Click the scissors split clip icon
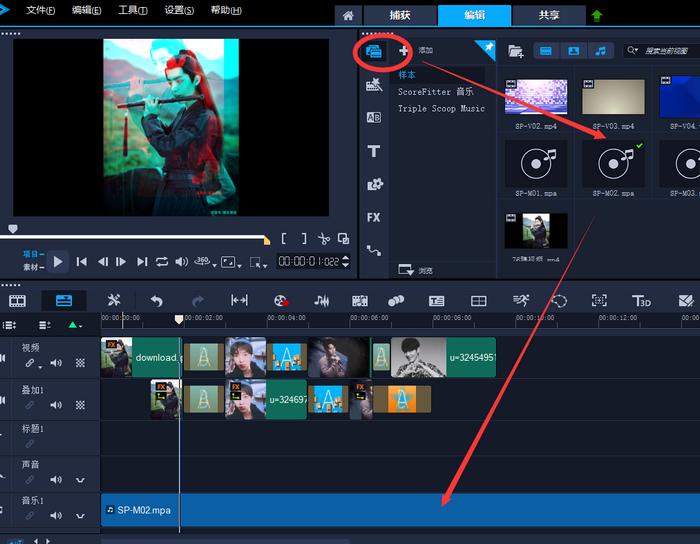Image resolution: width=700 pixels, height=544 pixels. (324, 238)
